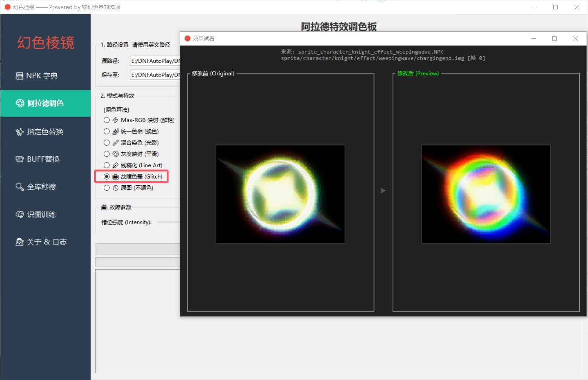Click the 全库秒搜 magnifier icon
This screenshot has width=588, height=380.
(20, 187)
